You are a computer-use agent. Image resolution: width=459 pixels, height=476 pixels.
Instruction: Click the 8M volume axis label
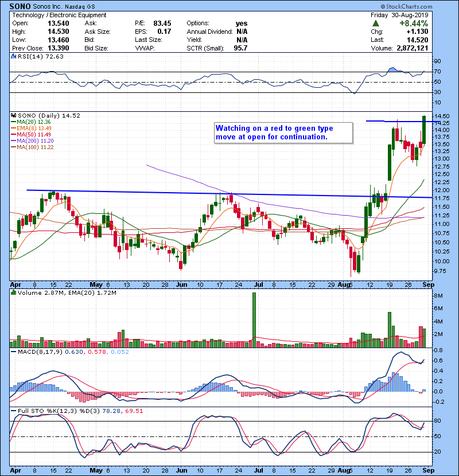point(438,296)
